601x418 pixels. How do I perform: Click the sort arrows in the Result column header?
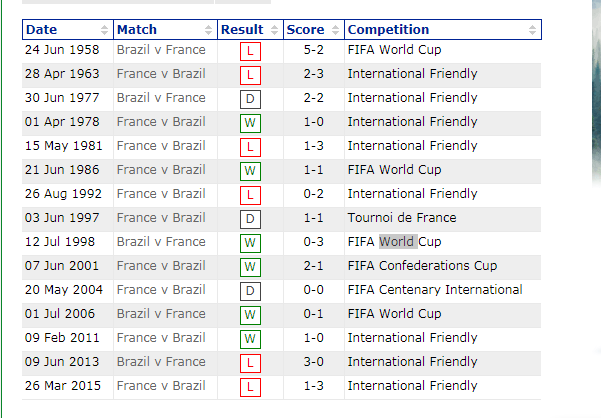pyautogui.click(x=275, y=30)
